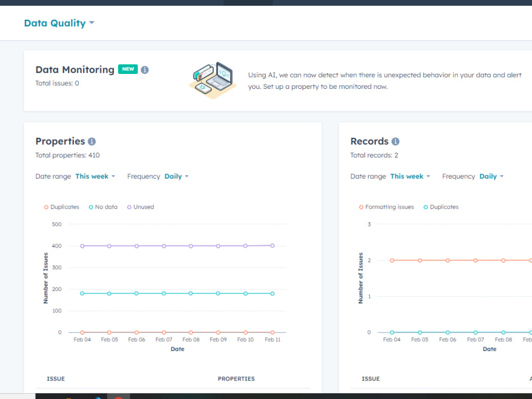
Task: Expand the Data Quality page switcher caret
Action: 91,23
